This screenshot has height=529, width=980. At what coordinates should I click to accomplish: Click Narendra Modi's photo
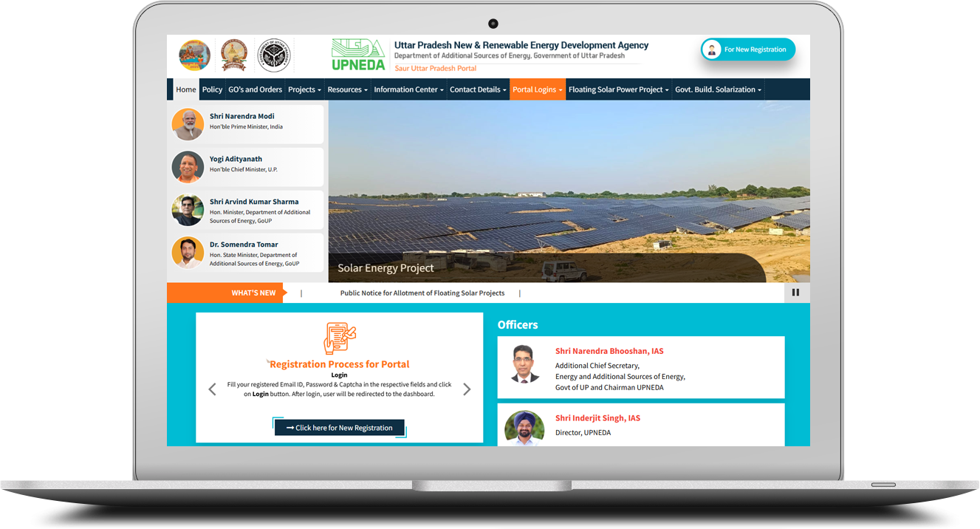(x=188, y=124)
